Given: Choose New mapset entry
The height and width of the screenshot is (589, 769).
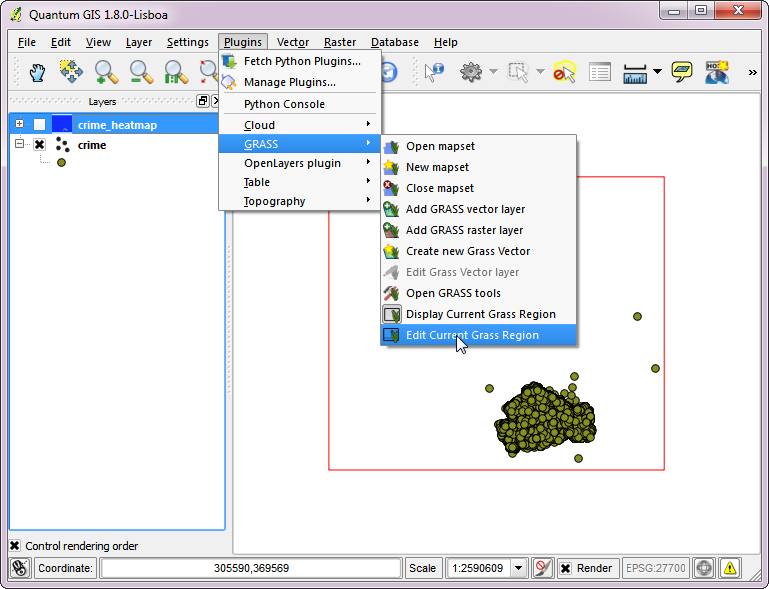Looking at the screenshot, I should coord(479,167).
